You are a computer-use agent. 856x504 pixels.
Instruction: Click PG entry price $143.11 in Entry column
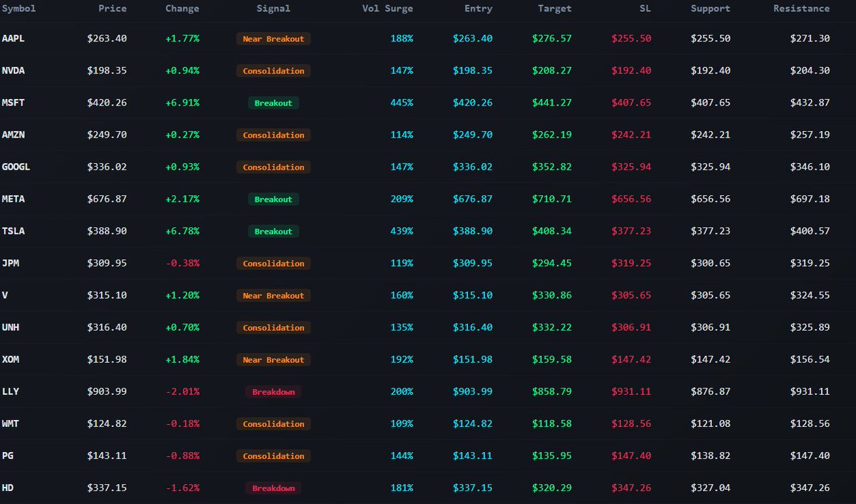click(472, 456)
